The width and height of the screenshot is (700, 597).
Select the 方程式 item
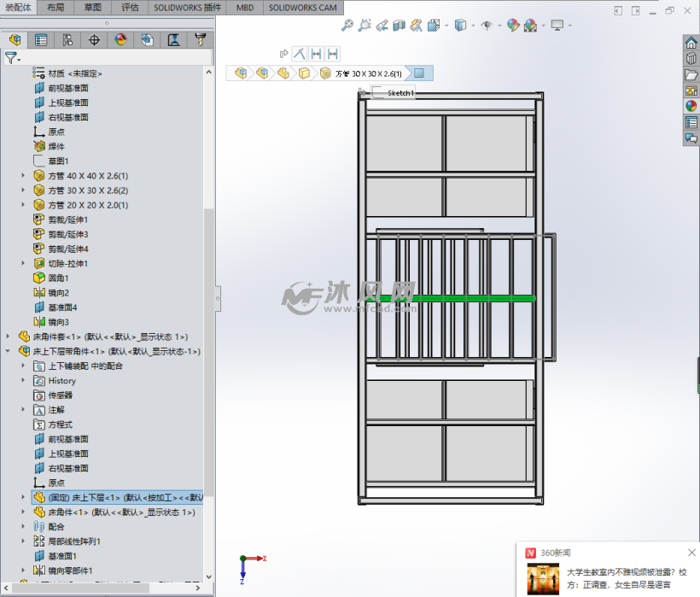pos(53,424)
